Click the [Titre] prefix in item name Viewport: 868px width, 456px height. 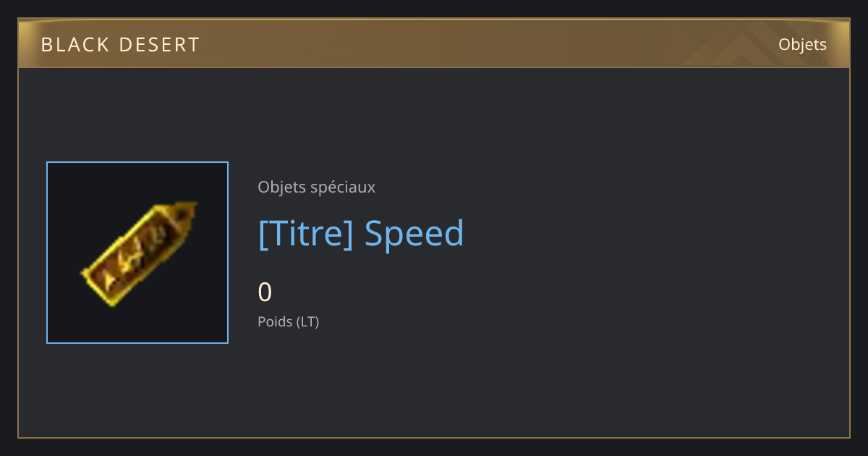[305, 234]
